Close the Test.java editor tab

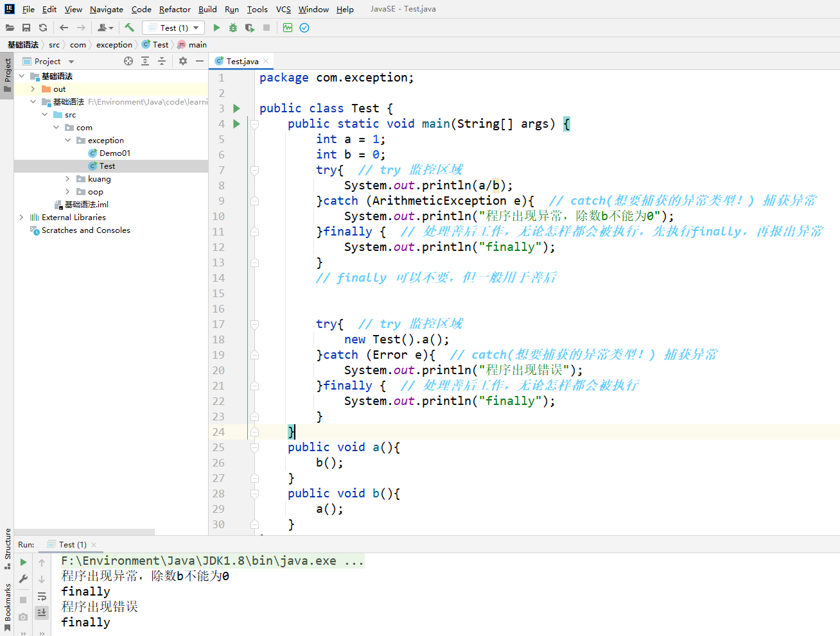point(266,62)
